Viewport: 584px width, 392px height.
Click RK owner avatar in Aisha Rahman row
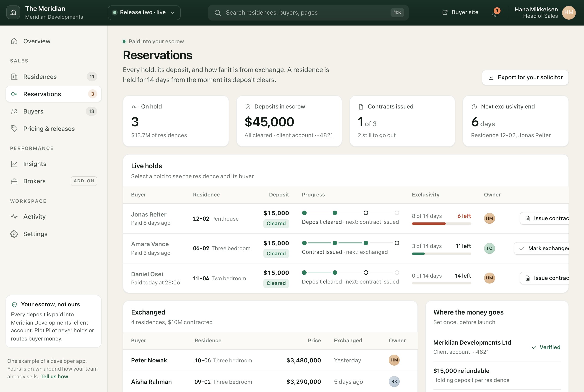[x=394, y=382]
